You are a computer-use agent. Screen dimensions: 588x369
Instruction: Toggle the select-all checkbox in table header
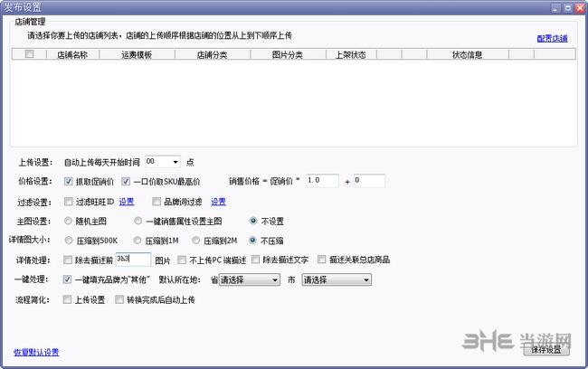(29, 54)
